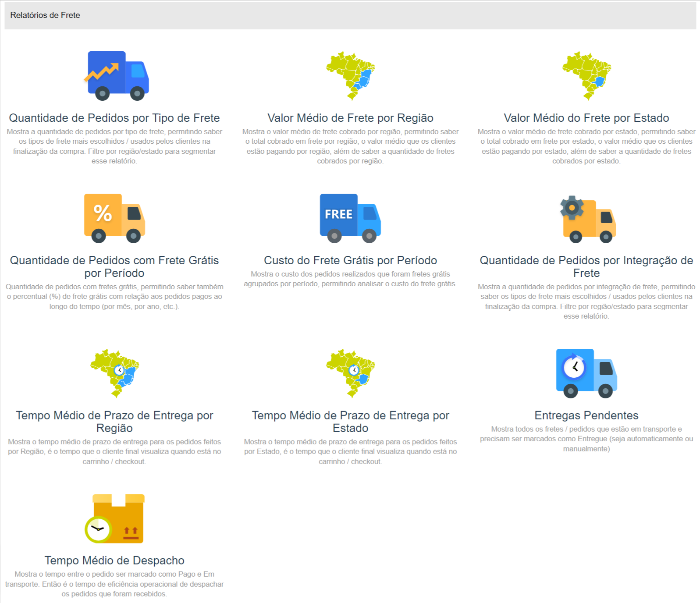
Task: Click the orange percent truck icon
Action: click(x=114, y=218)
